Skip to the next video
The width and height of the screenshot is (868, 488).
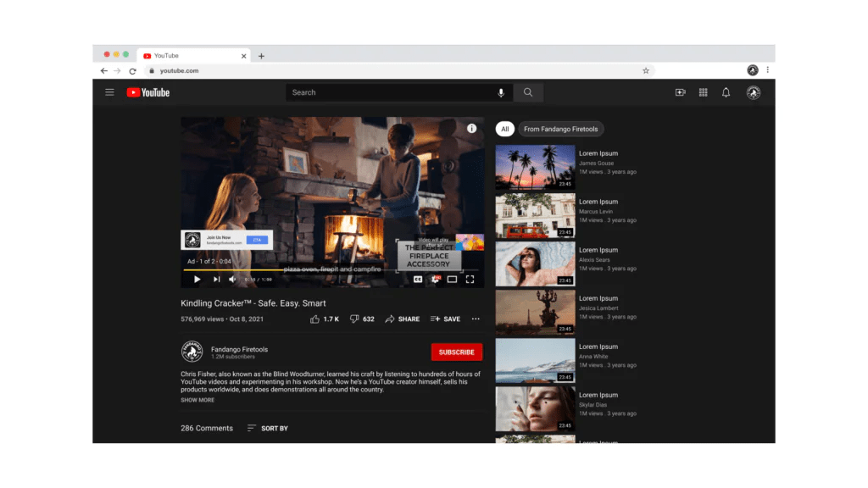tap(216, 280)
